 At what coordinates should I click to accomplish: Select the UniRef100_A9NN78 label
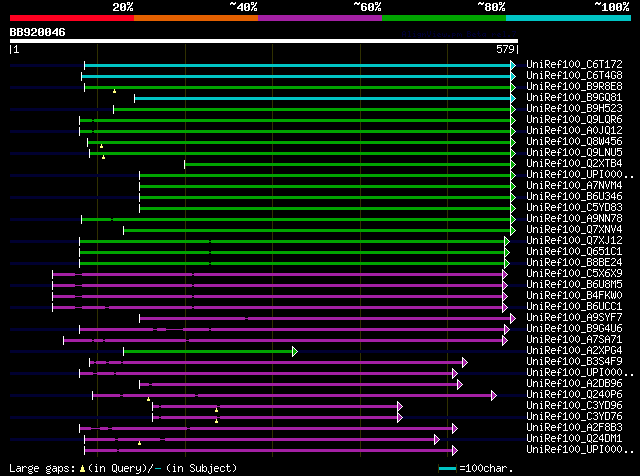point(574,219)
